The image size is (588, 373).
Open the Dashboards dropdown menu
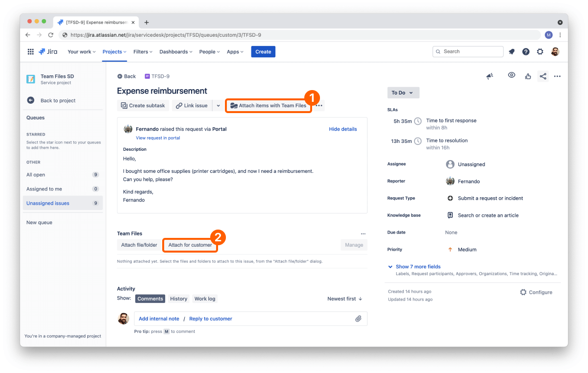pos(176,52)
